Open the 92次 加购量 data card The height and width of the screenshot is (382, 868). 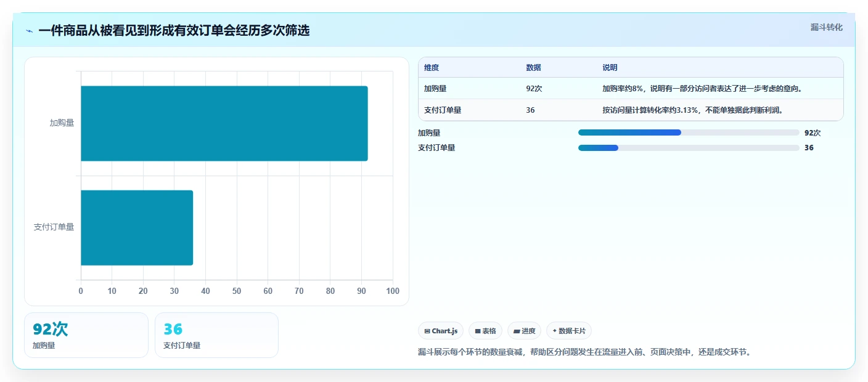point(86,335)
